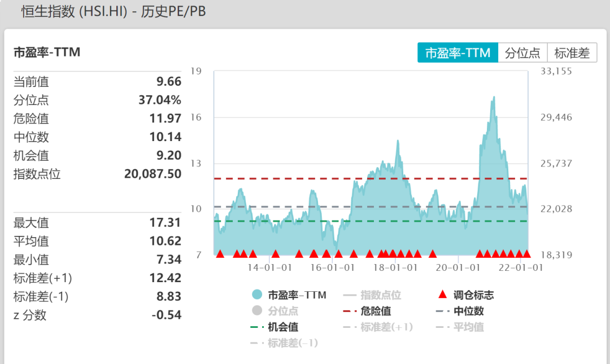Click the 当前值 9.66 value
Screen dimensions: 610x364
pyautogui.click(x=169, y=81)
